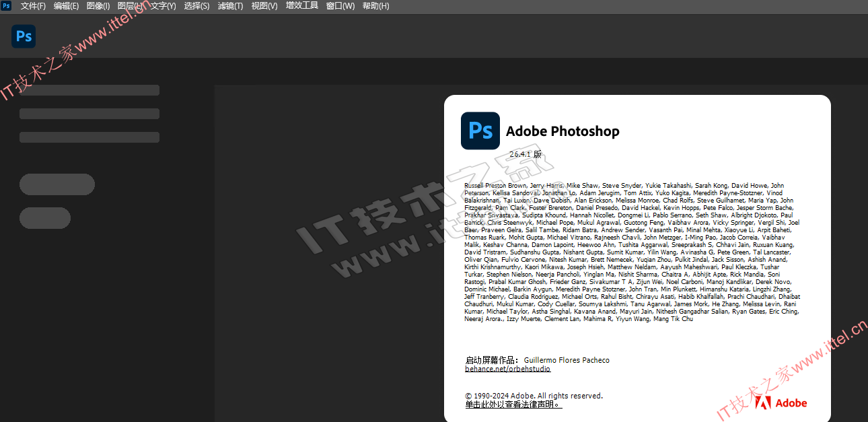The width and height of the screenshot is (868, 422).
Task: Open the 滤镜(T) menu
Action: click(x=230, y=6)
